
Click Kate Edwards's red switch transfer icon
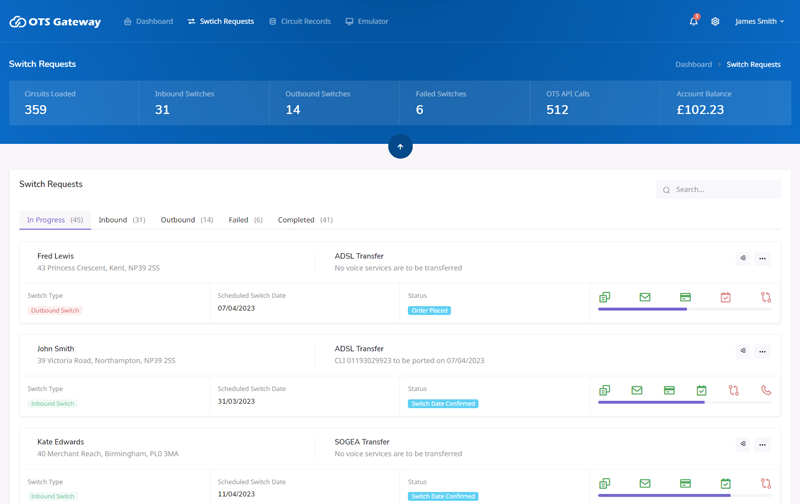click(x=765, y=484)
